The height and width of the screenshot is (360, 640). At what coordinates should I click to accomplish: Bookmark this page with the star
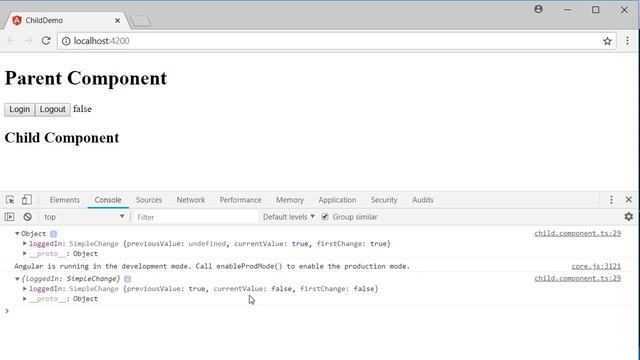[x=607, y=41]
